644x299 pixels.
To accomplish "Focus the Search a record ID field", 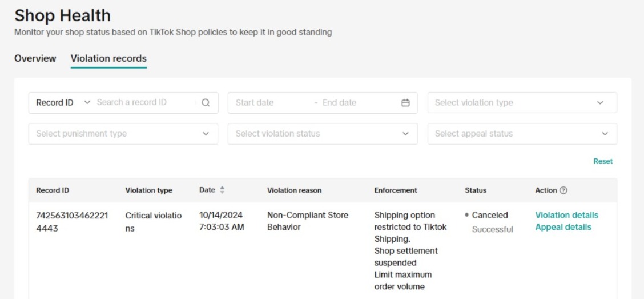I will pos(143,103).
